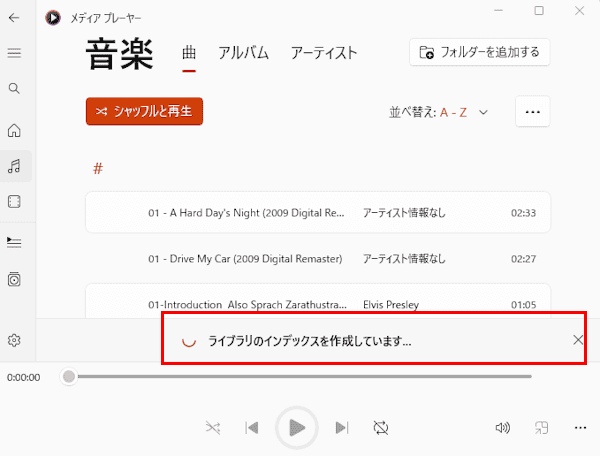This screenshot has width=600, height=456.
Task: Open the play queue sidebar icon
Action: click(x=14, y=242)
